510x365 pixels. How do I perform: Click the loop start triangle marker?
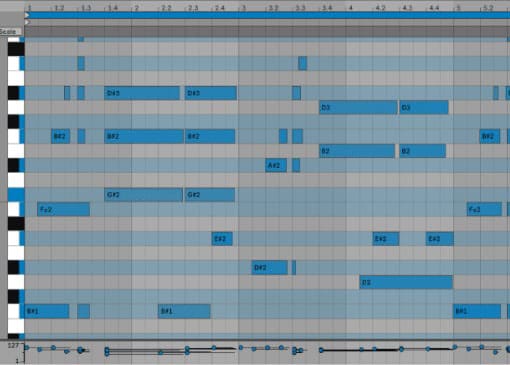pos(27,15)
